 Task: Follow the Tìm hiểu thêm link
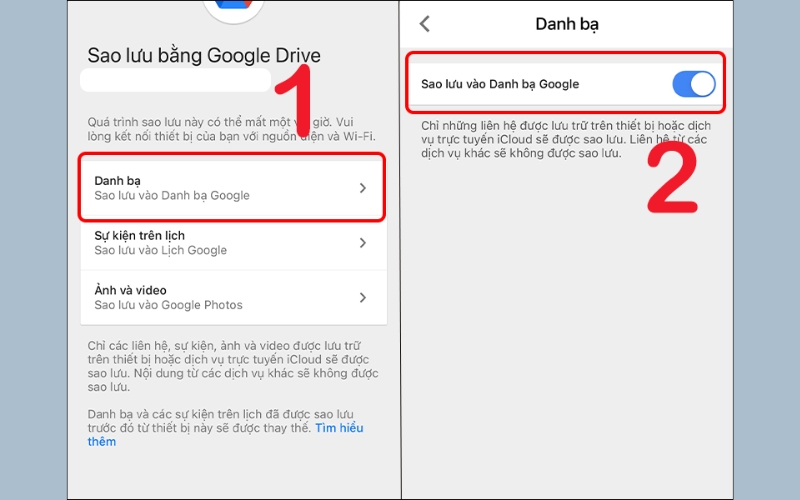339,428
